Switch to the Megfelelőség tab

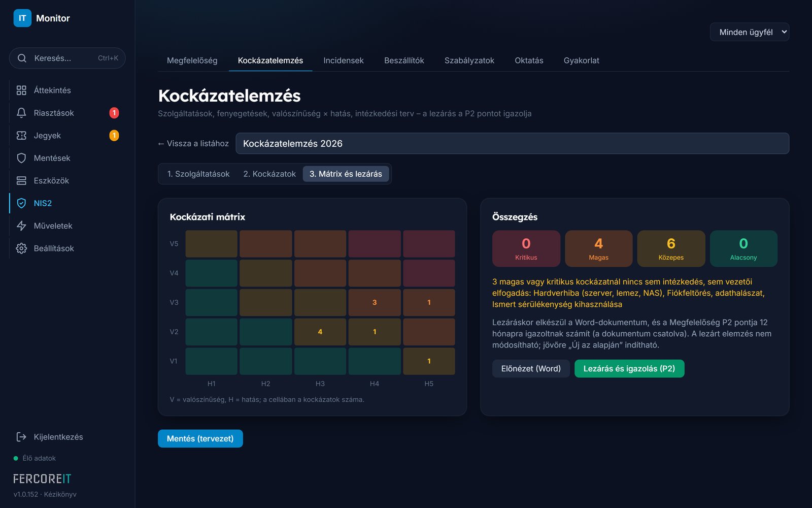tap(192, 60)
